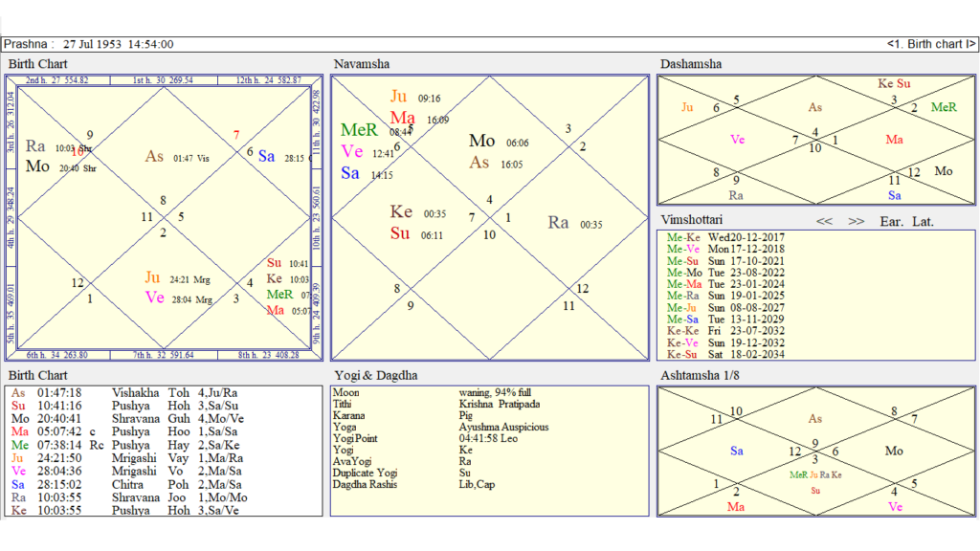Click 'Sa 28:15' in the Birth Chart diagram
980x551 pixels.
tap(281, 157)
